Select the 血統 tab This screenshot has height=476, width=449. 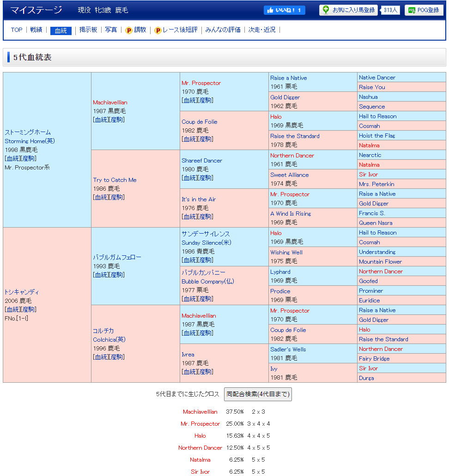[61, 30]
